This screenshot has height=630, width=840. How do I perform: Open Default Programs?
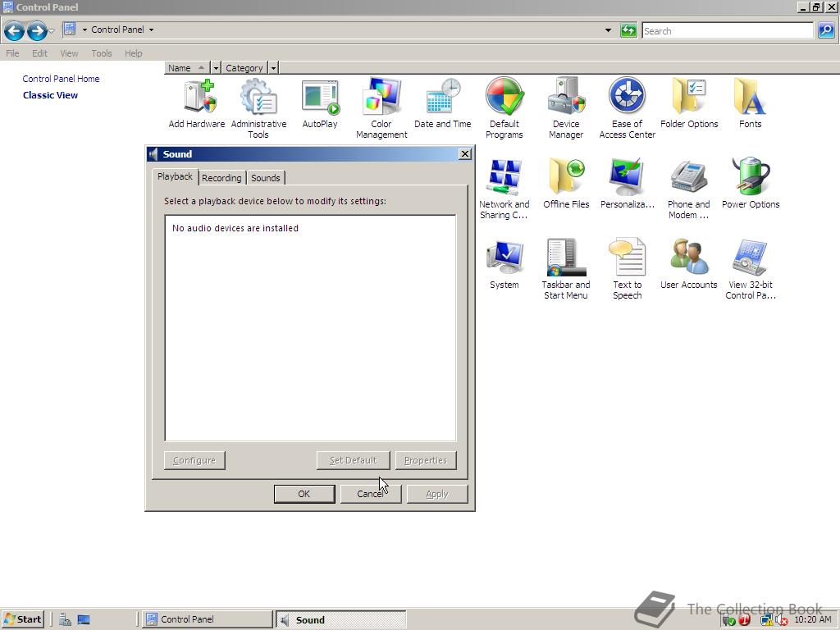504,109
